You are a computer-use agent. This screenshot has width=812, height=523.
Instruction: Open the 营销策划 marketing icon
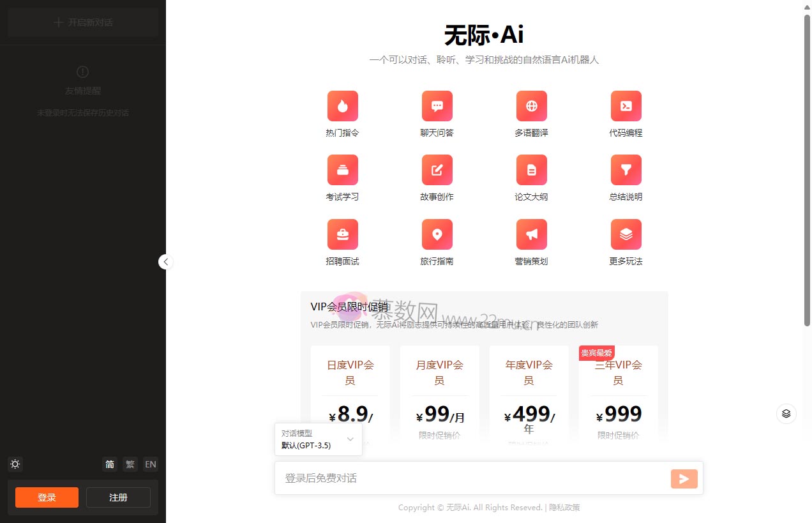tap(531, 234)
